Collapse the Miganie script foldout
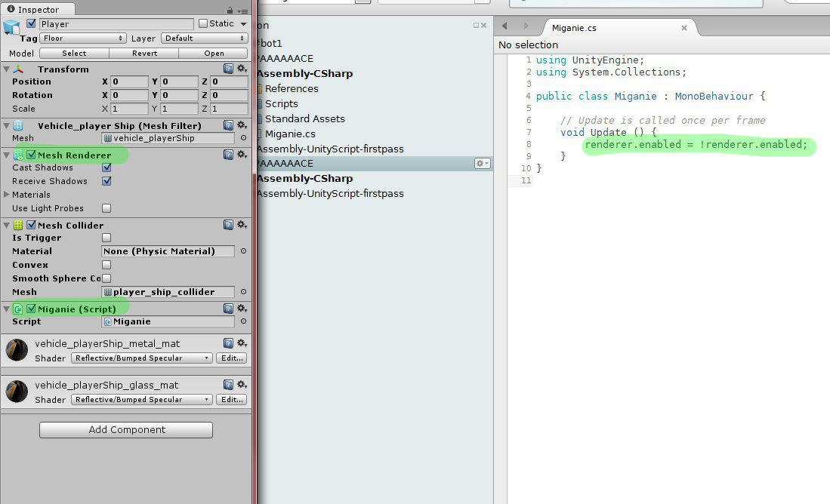Image resolution: width=830 pixels, height=504 pixels. [6, 309]
